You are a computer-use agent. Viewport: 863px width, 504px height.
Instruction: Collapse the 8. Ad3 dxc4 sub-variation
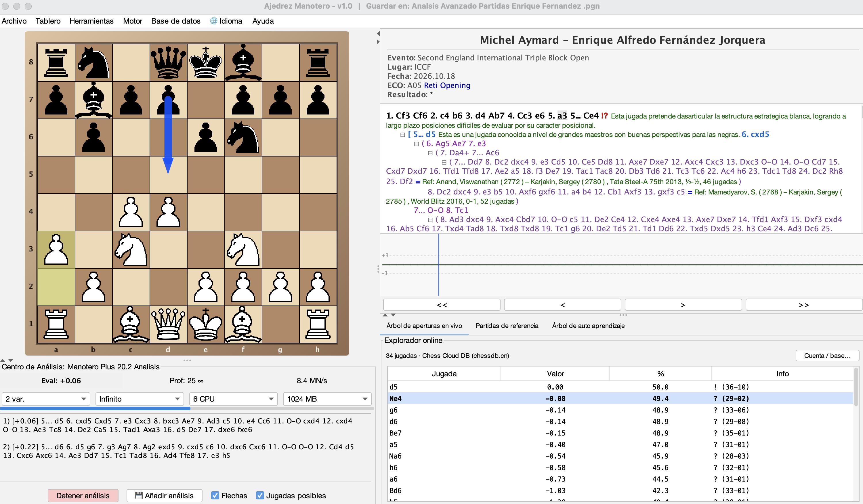[430, 219]
